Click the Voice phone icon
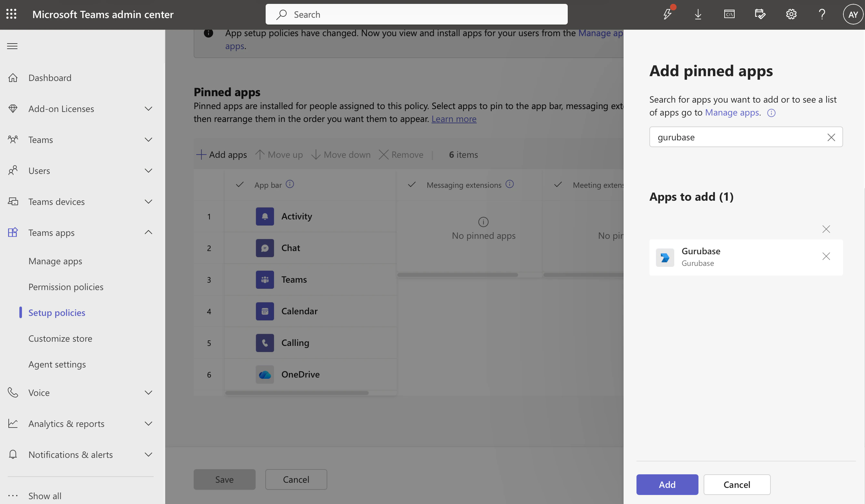865x504 pixels. 13,392
